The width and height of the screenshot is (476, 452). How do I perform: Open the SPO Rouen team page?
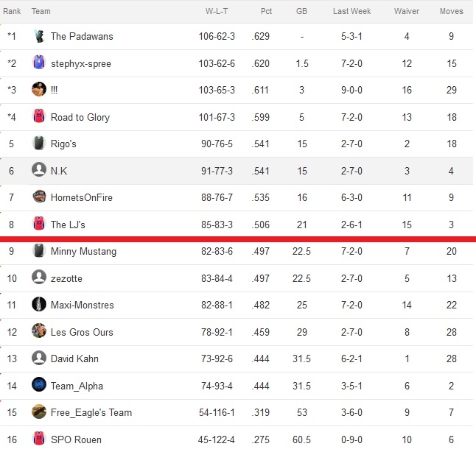click(x=76, y=439)
